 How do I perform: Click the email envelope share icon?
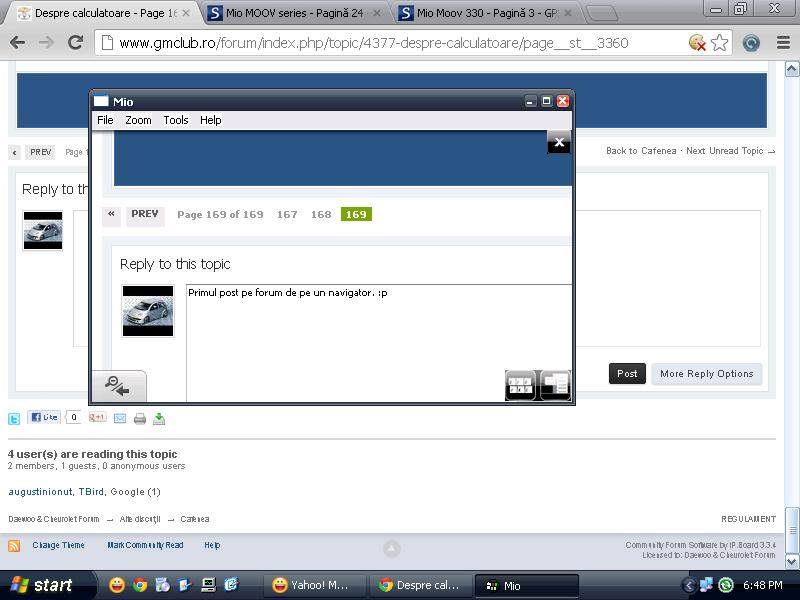120,419
